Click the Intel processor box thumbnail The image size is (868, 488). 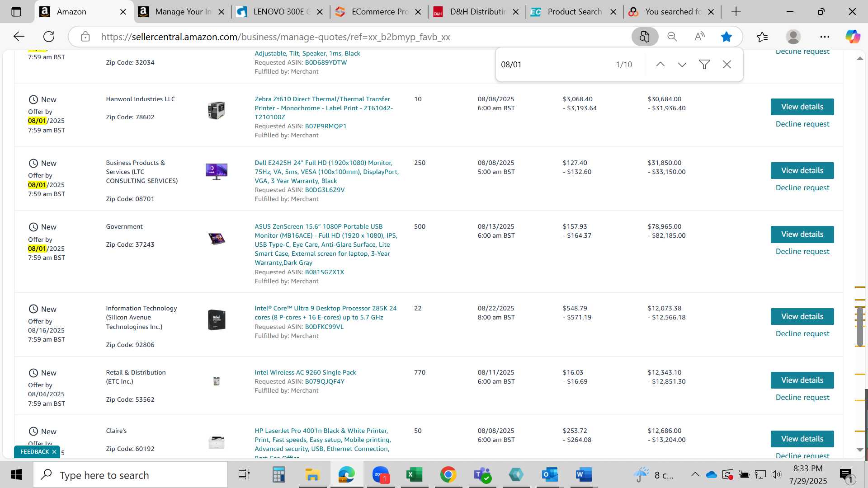(217, 320)
